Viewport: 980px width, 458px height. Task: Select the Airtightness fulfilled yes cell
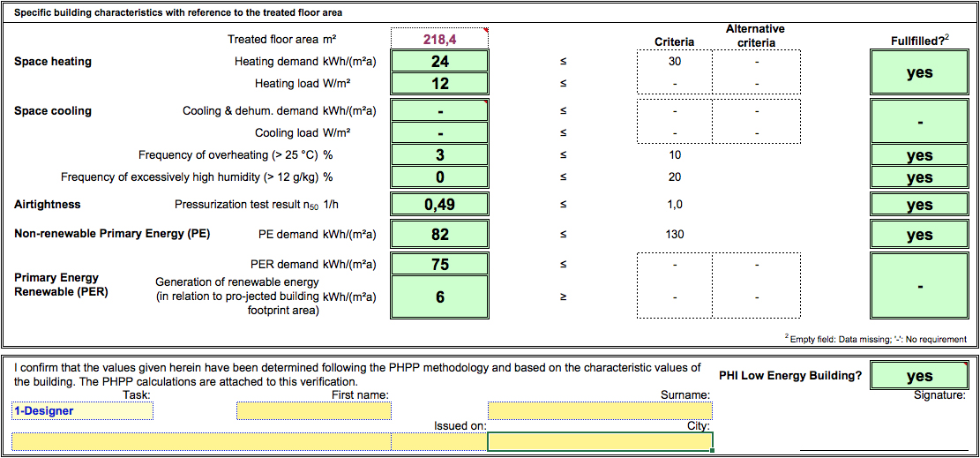[919, 205]
